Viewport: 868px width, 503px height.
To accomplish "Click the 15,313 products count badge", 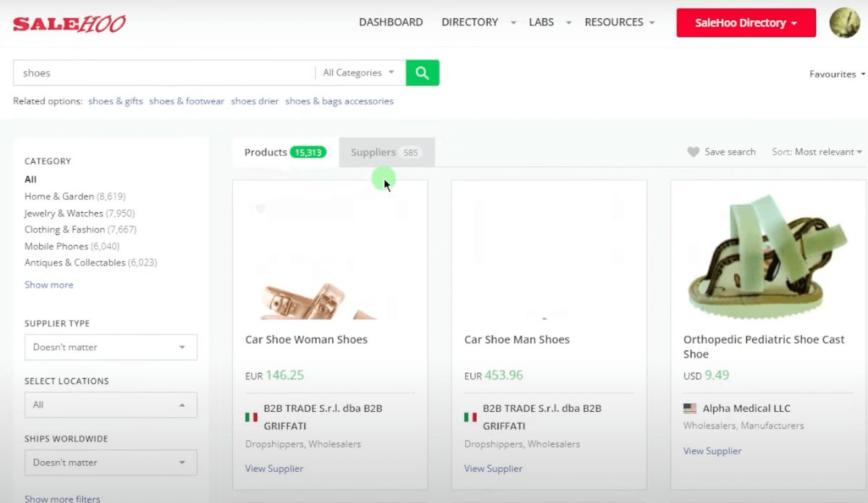I will tap(308, 152).
